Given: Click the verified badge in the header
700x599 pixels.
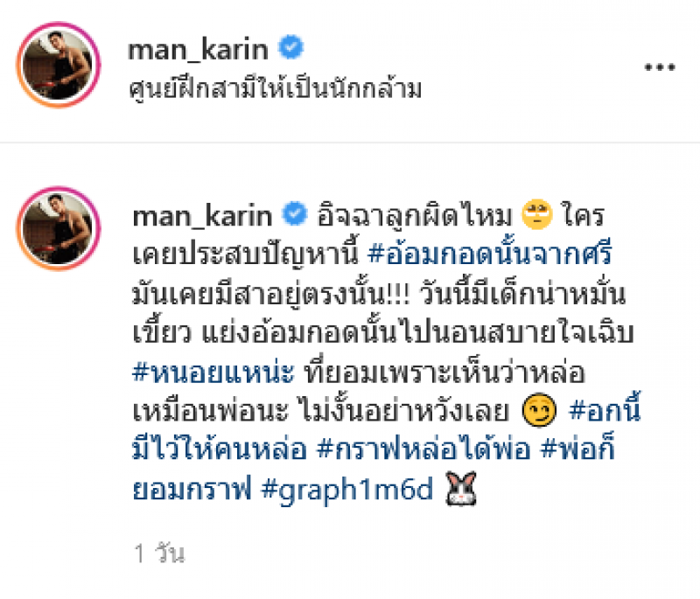Looking at the screenshot, I should coord(291,47).
